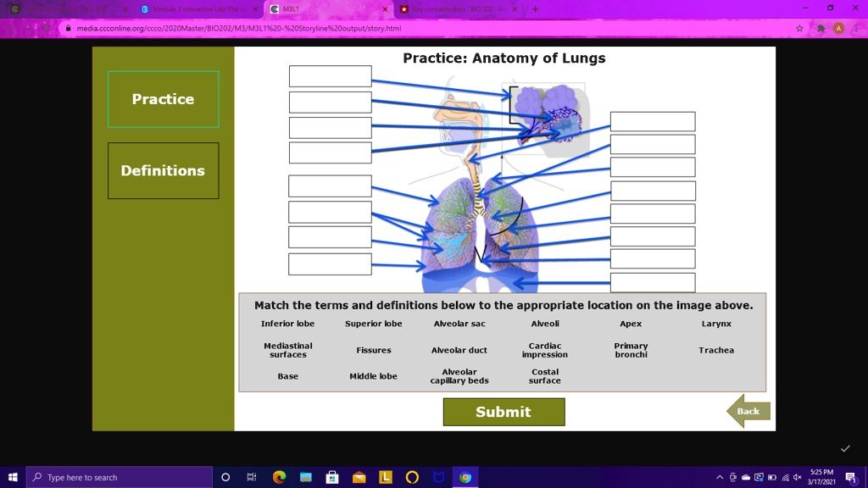Open Mail app from taskbar
The width and height of the screenshot is (868, 488).
pyautogui.click(x=359, y=477)
